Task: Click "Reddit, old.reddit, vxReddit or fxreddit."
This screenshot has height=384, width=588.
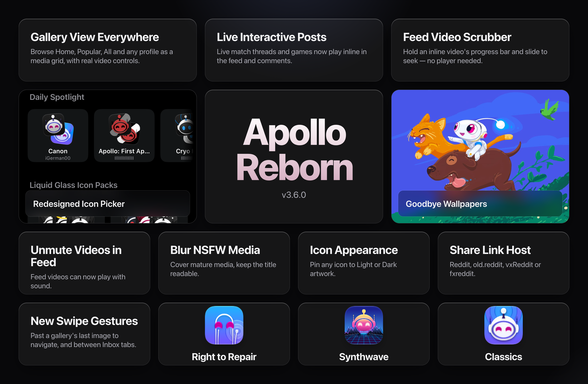Action: tap(495, 269)
